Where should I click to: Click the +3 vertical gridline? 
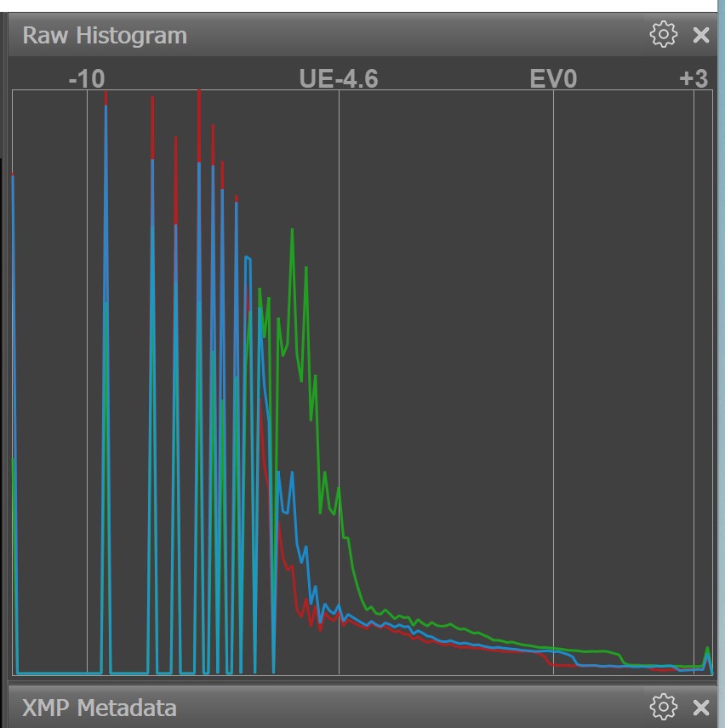694,383
